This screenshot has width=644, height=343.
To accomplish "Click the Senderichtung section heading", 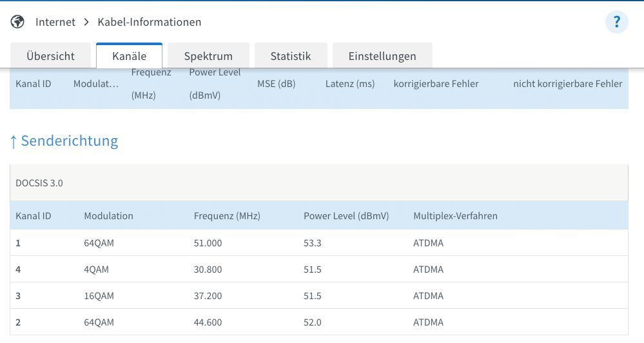I will click(x=70, y=141).
